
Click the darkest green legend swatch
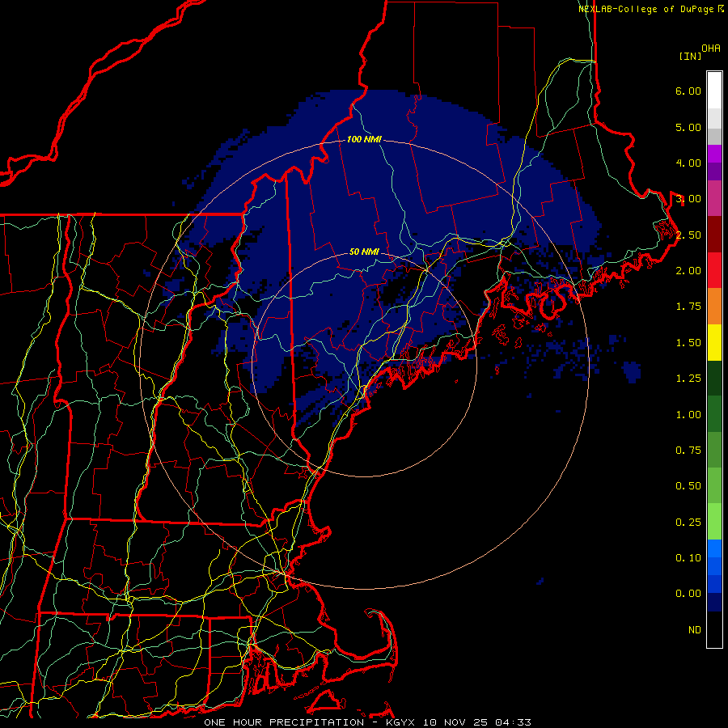pos(714,378)
